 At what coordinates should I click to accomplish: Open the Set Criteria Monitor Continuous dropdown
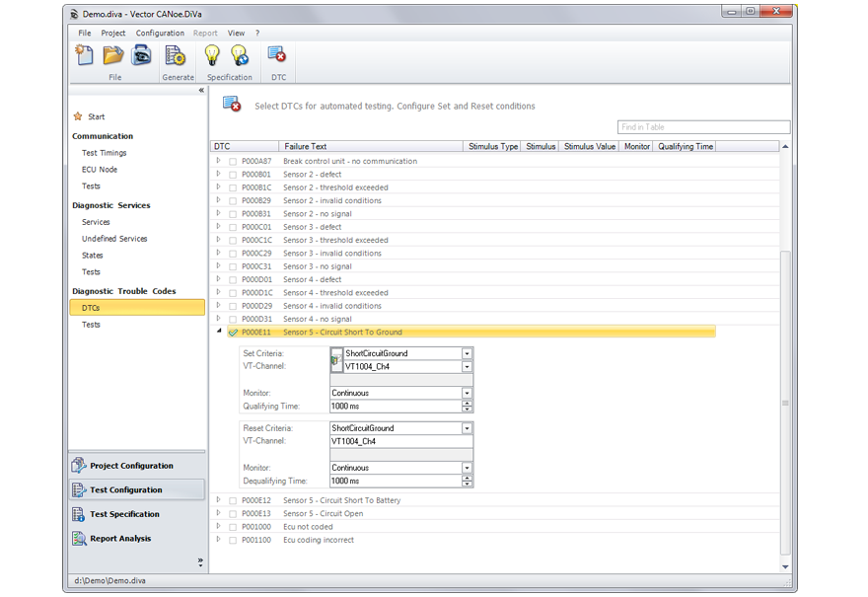[468, 393]
